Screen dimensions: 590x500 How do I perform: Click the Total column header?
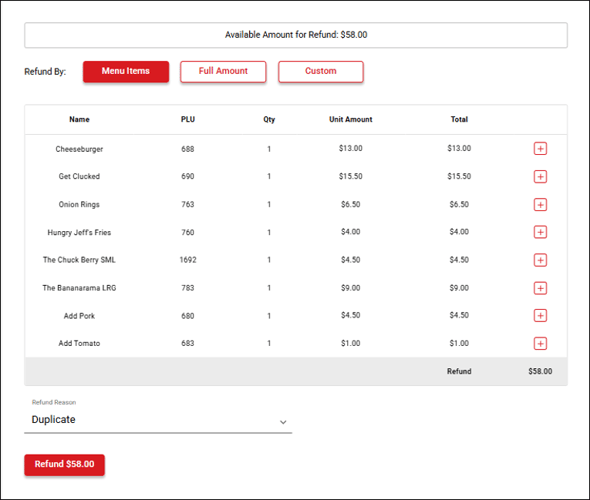click(459, 120)
